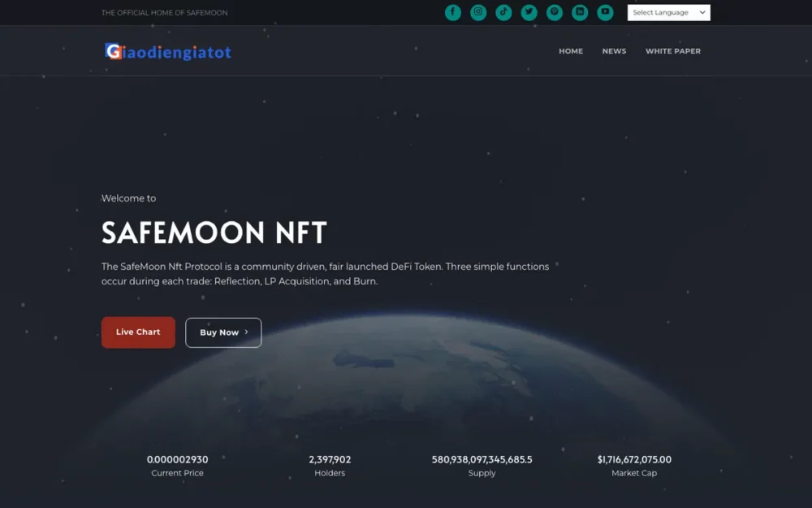Screen dimensions: 812x508
Task: Click the $1,716,672,075.00 market cap value
Action: [634, 459]
